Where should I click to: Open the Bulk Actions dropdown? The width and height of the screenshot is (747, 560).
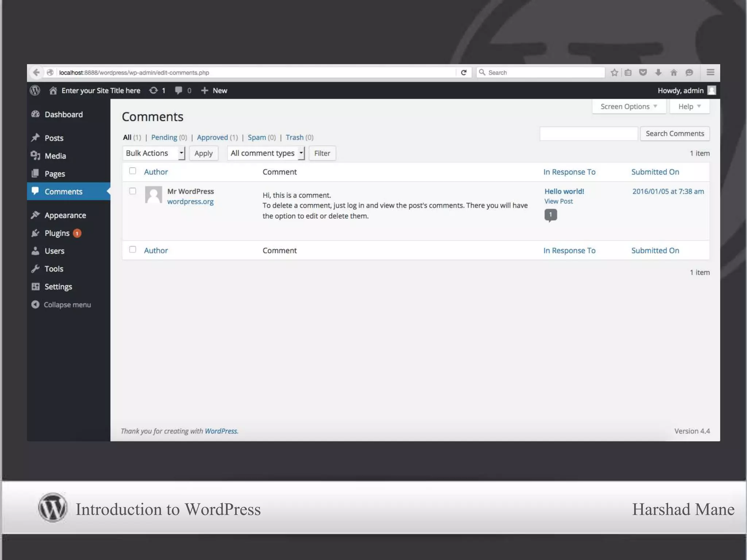tap(154, 153)
